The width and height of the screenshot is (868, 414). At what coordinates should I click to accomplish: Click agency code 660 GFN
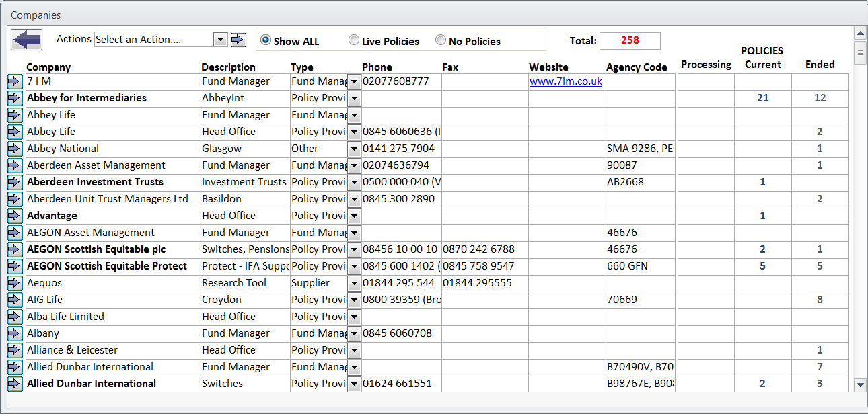click(627, 266)
